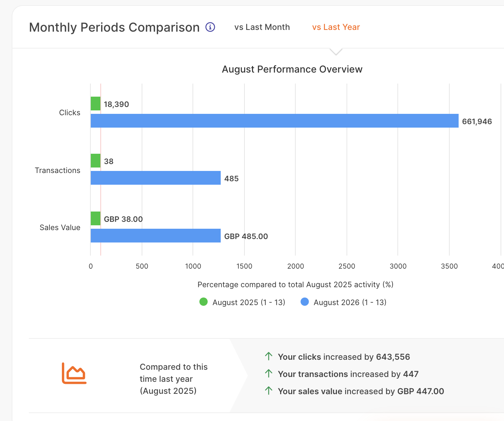Click the blue Transactions bar showing 485

(156, 178)
